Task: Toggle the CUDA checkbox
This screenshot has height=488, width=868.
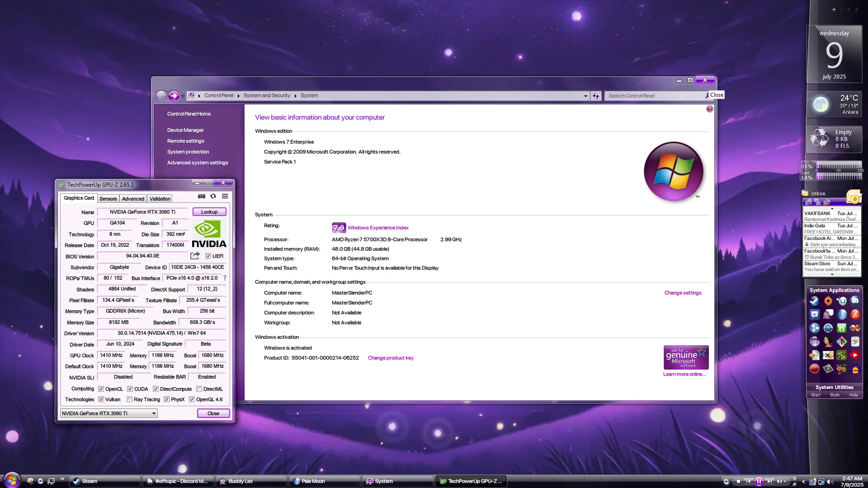Action: pos(130,389)
